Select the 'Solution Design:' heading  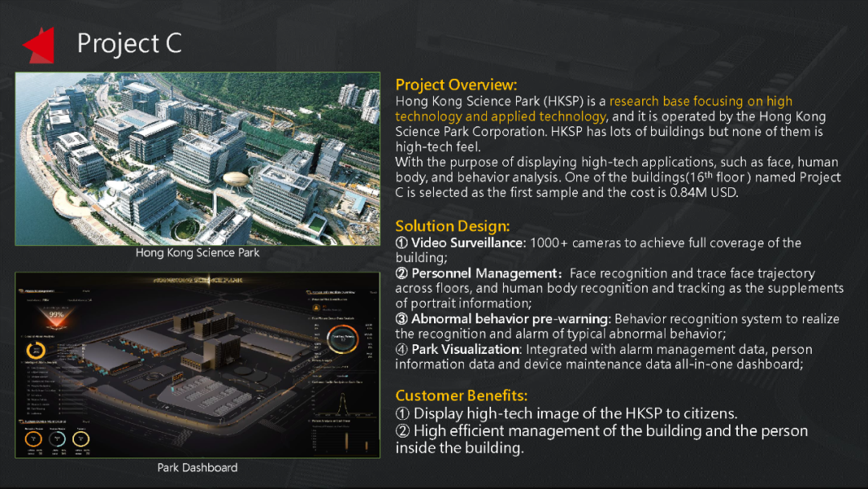tap(452, 226)
